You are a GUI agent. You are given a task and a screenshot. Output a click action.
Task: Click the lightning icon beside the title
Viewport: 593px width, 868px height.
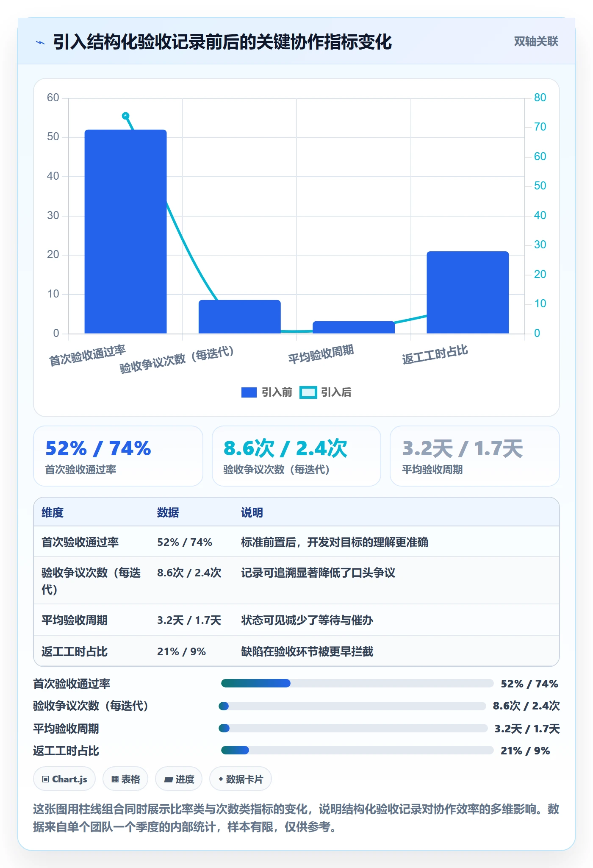click(40, 42)
